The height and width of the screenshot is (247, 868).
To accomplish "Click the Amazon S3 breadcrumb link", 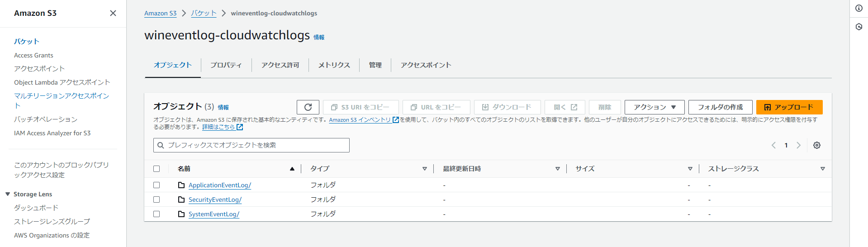I will (x=161, y=13).
